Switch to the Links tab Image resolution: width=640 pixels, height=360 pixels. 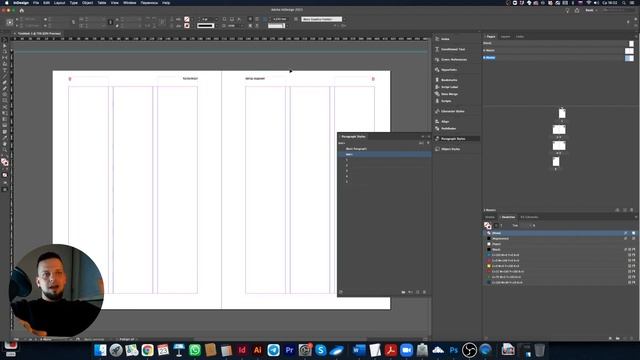point(520,36)
